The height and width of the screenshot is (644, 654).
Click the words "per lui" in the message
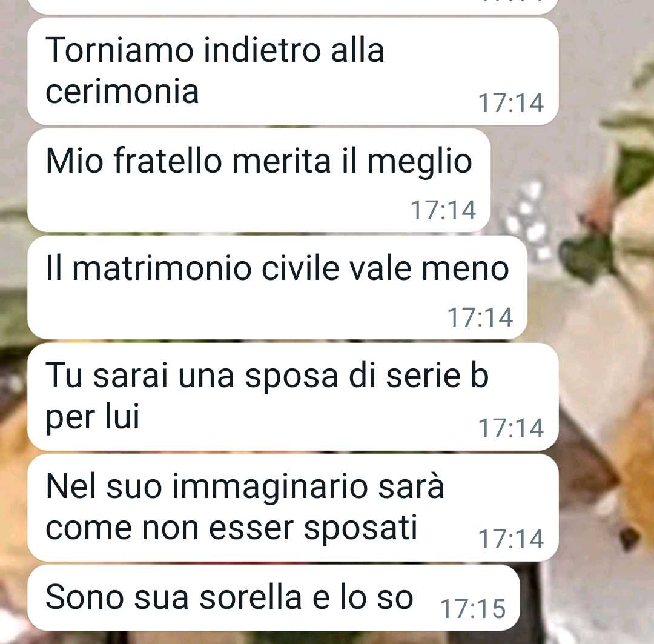(x=92, y=417)
